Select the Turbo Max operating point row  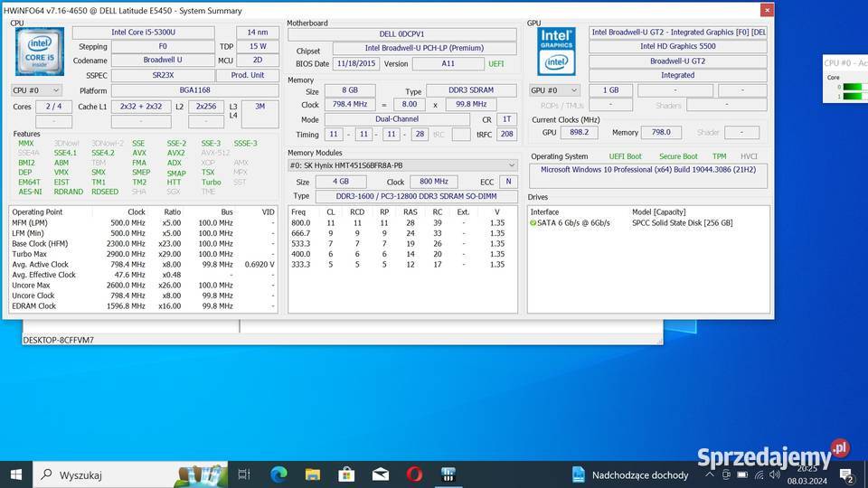pos(144,254)
